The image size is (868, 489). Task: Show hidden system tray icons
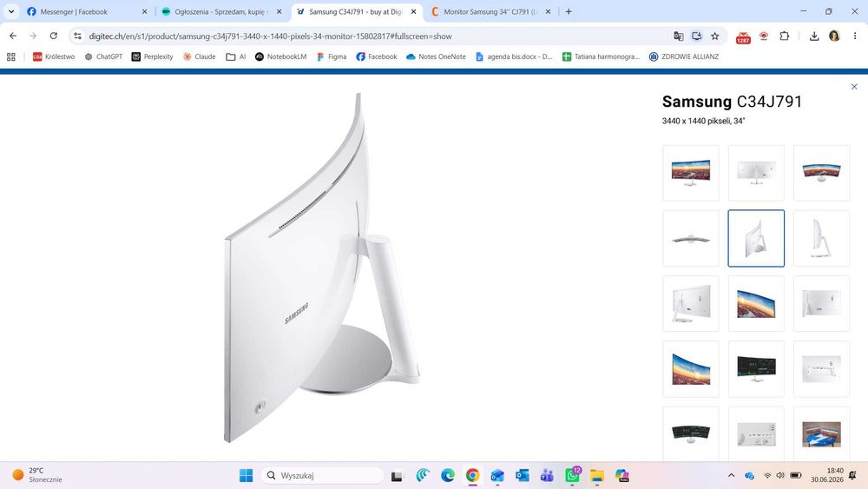(x=731, y=475)
